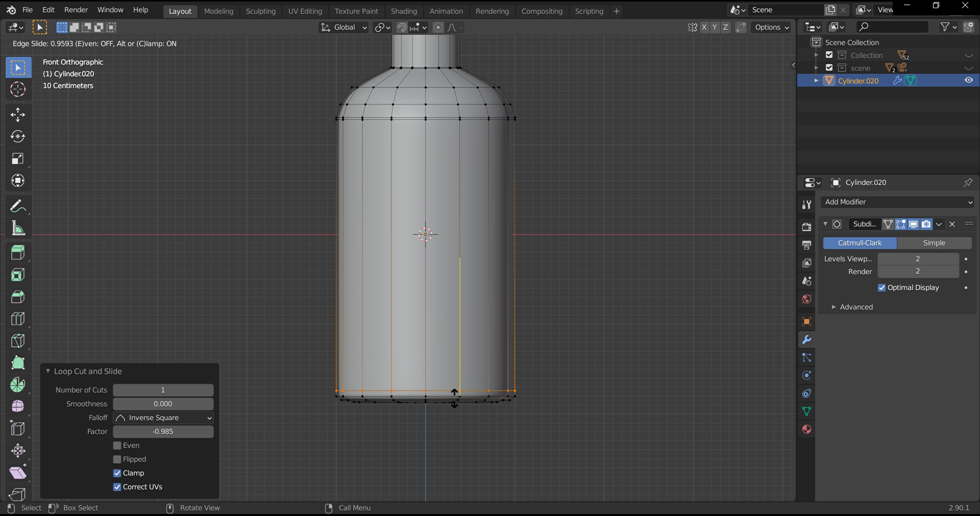This screenshot has height=516, width=980.
Task: Activate the Bevel tool
Action: pyautogui.click(x=18, y=297)
